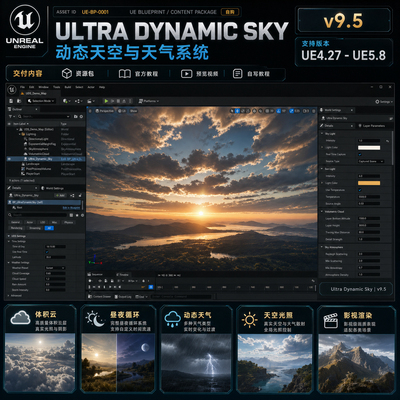Open the Platforms dropdown
Viewport: 400px width, 400px height.
point(149,101)
